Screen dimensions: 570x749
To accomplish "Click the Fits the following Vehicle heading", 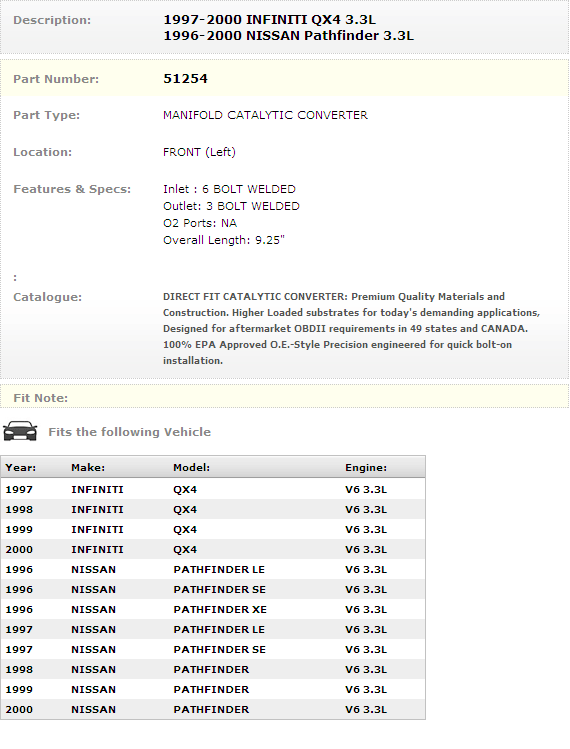I will click(x=129, y=432).
